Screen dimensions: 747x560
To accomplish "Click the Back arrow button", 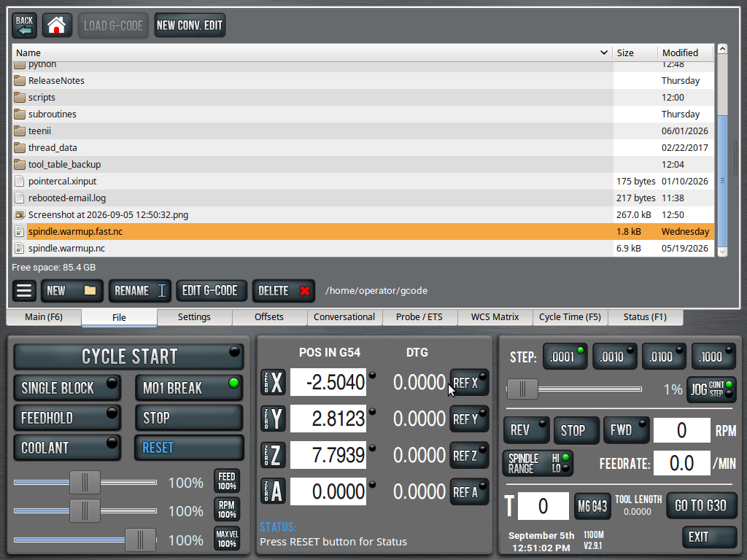I will [x=24, y=26].
